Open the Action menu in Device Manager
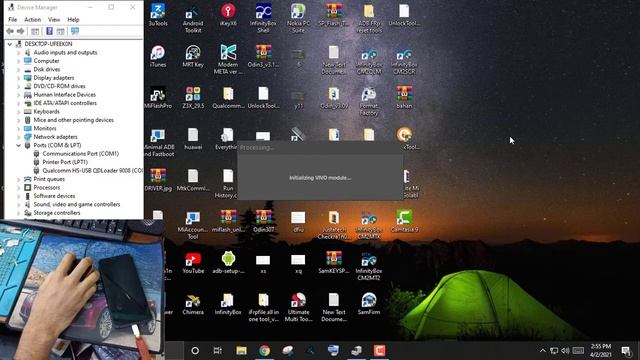640x360 pixels. [x=32, y=20]
